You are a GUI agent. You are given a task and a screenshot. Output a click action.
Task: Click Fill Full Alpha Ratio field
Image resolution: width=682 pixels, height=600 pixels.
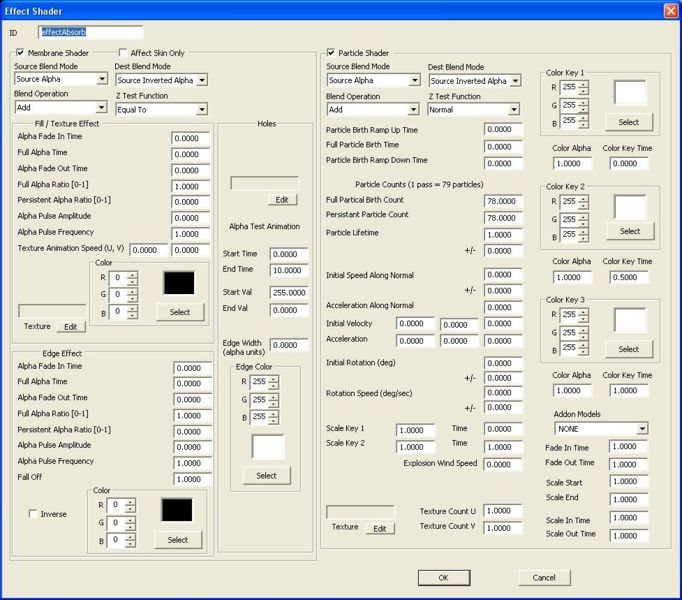[191, 186]
